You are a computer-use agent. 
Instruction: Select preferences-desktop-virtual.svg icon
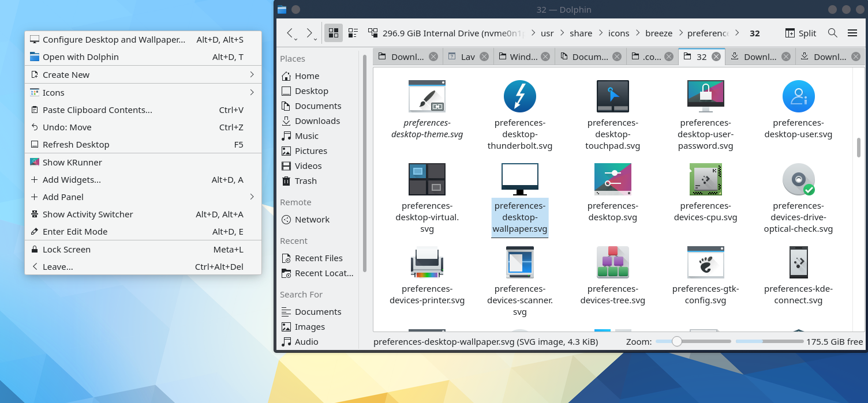(427, 179)
